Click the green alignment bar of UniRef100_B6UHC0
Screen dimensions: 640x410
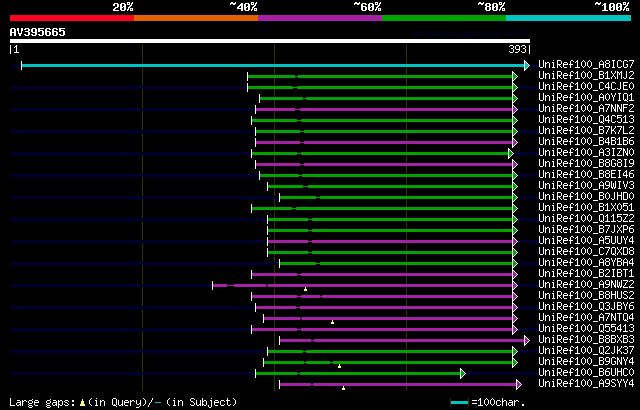point(358,373)
